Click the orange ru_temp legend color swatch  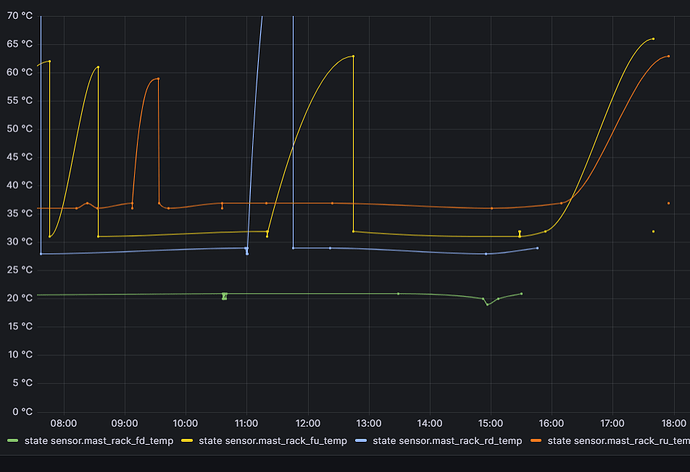point(536,440)
